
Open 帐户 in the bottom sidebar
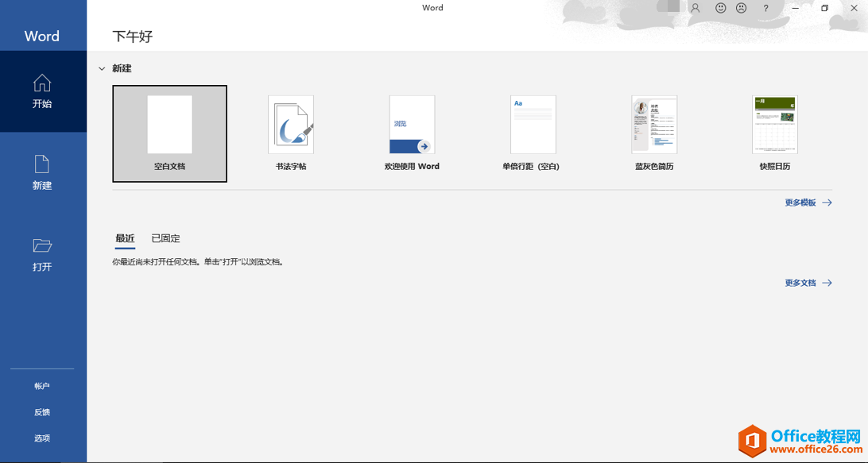tap(42, 386)
